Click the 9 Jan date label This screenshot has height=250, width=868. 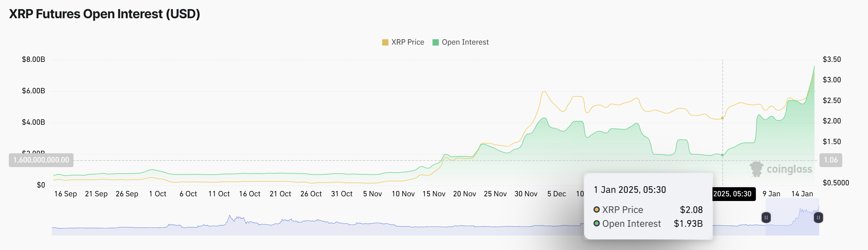tap(771, 194)
